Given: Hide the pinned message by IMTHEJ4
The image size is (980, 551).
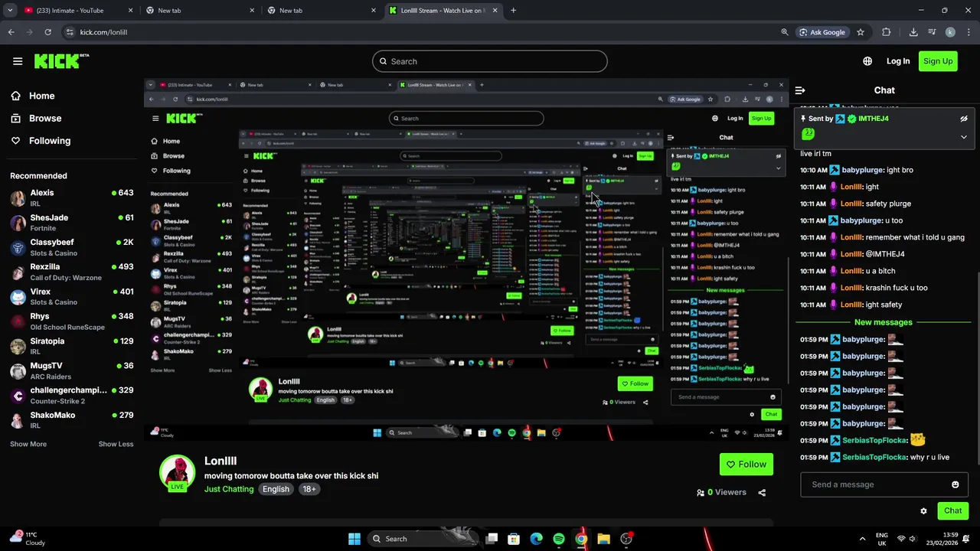Looking at the screenshot, I should tap(964, 119).
